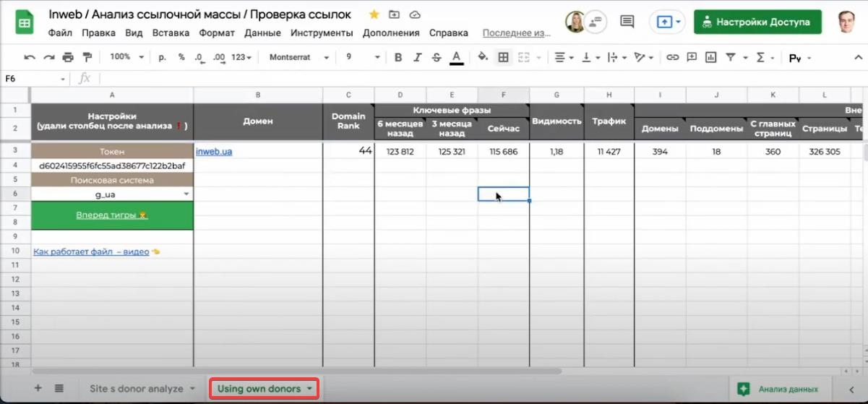This screenshot has height=404, width=868.
Task: Click the collaborator's avatar in header
Action: pyautogui.click(x=576, y=22)
